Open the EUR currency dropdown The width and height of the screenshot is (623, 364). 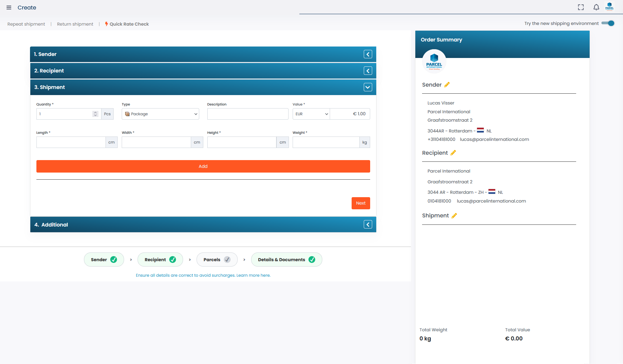[x=311, y=114]
